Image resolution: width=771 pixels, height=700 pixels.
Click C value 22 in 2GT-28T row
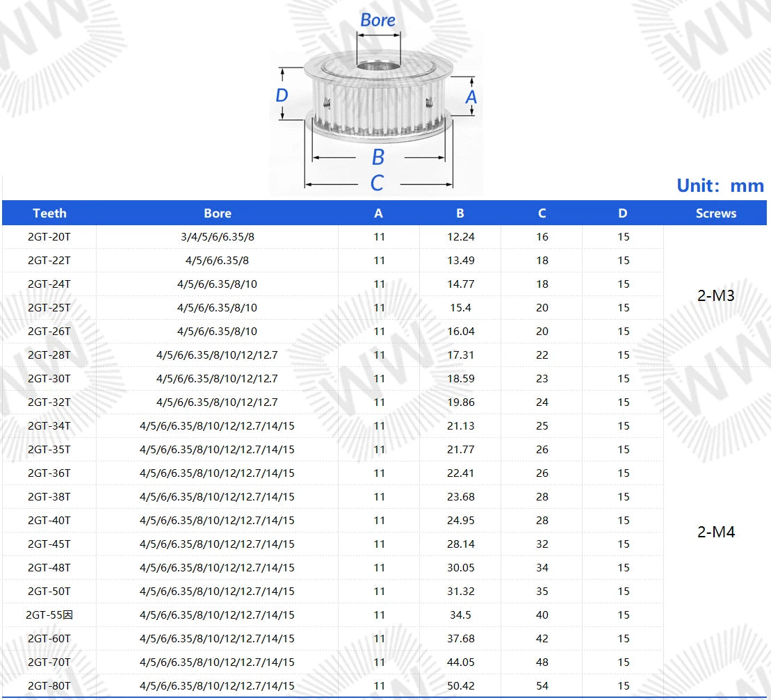tap(542, 355)
